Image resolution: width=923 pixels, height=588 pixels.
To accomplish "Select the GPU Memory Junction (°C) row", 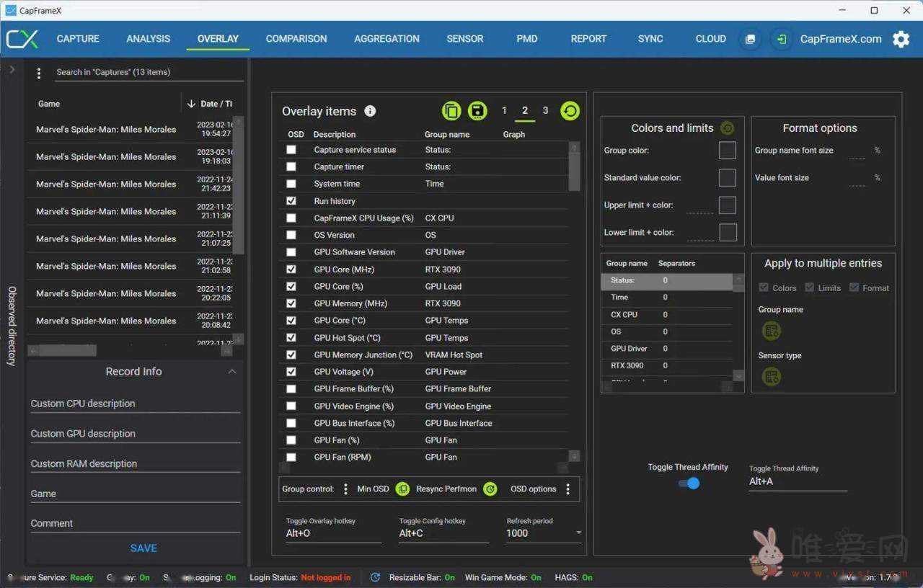I will (x=424, y=355).
